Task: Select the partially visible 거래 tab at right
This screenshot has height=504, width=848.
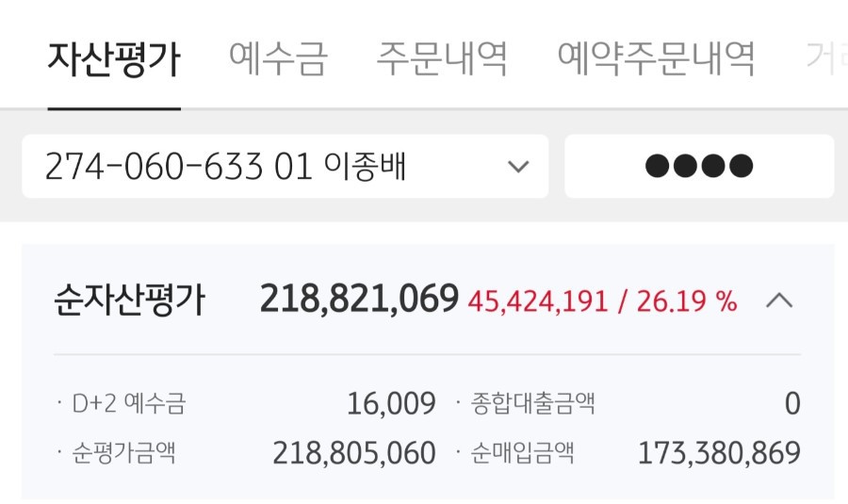Action: (x=826, y=57)
